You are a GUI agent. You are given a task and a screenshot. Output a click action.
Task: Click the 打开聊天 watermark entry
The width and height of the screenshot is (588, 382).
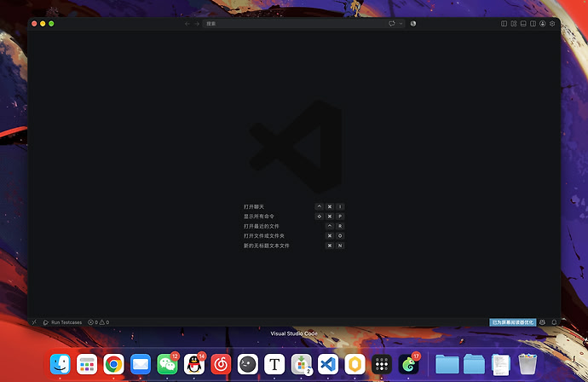tap(254, 206)
